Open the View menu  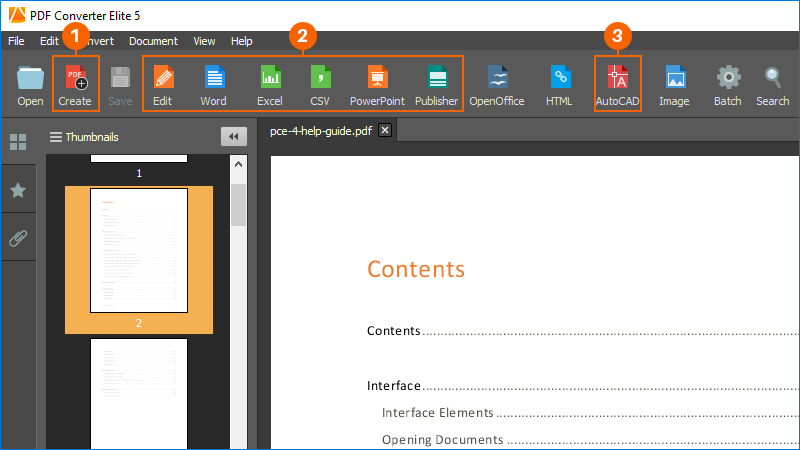pos(204,41)
